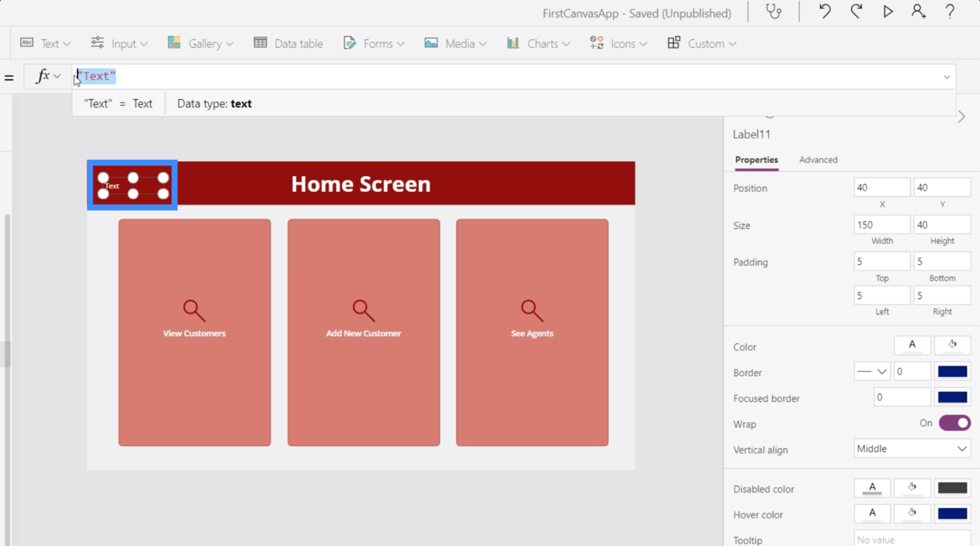Screen dimensions: 980x546
Task: Toggle the Wrap switch off
Action: (x=954, y=423)
